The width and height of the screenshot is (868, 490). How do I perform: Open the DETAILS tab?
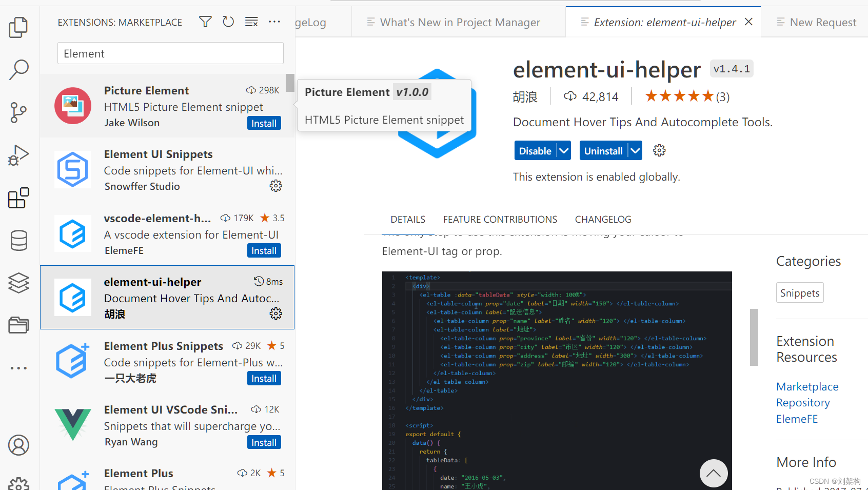pos(408,219)
